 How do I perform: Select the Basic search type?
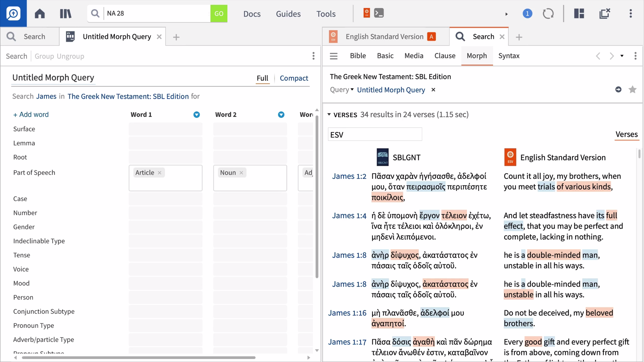(x=385, y=56)
